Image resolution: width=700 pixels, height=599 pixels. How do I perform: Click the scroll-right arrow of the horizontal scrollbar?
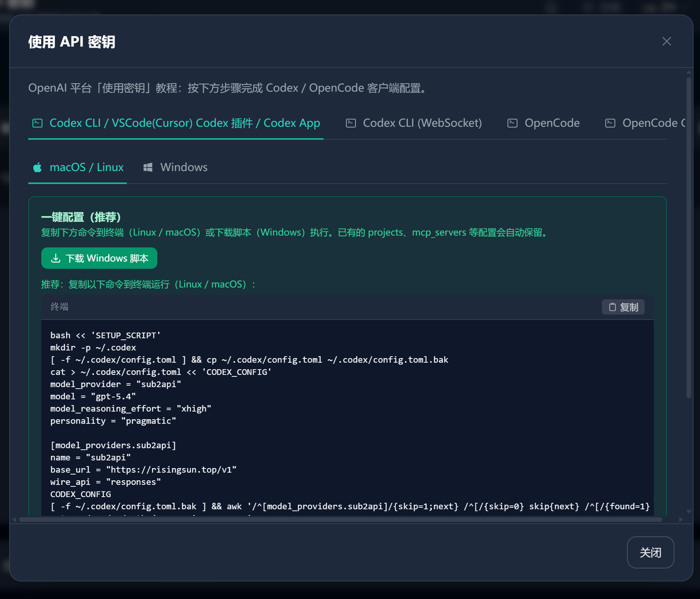tap(681, 519)
